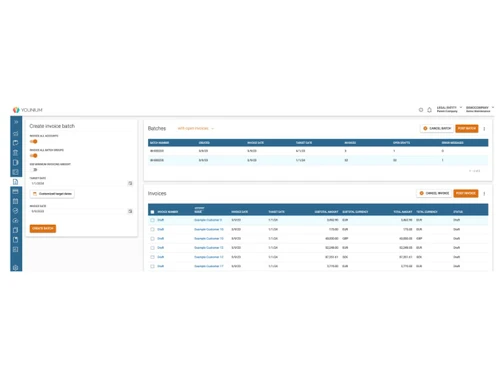Click the round help icon beside the bell
Viewport: 500px width, 375px height.
421,110
